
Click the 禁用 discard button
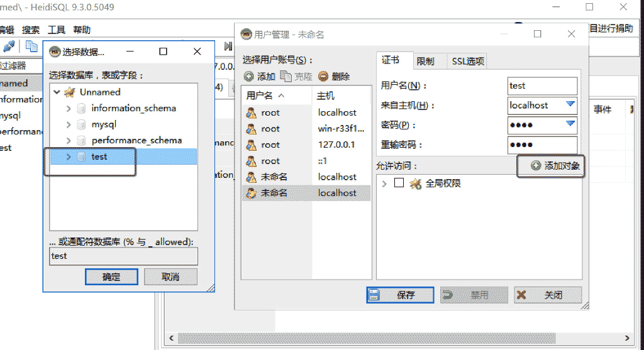(x=474, y=295)
